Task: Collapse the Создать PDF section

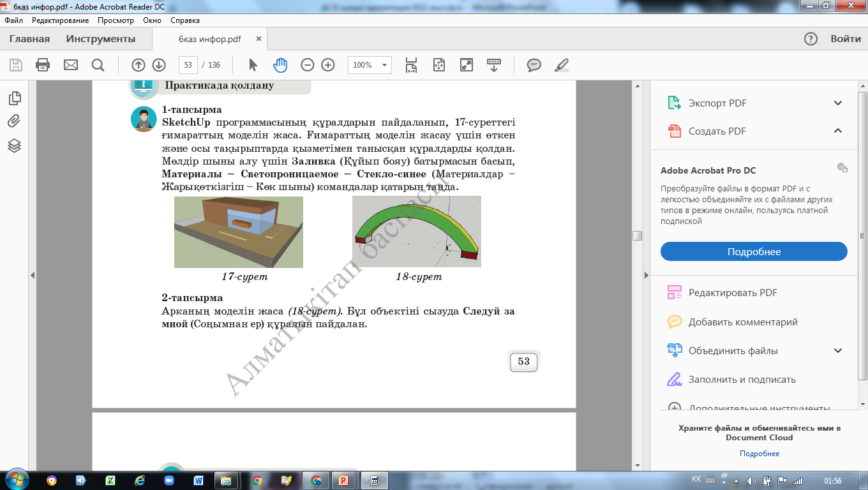Action: [838, 131]
